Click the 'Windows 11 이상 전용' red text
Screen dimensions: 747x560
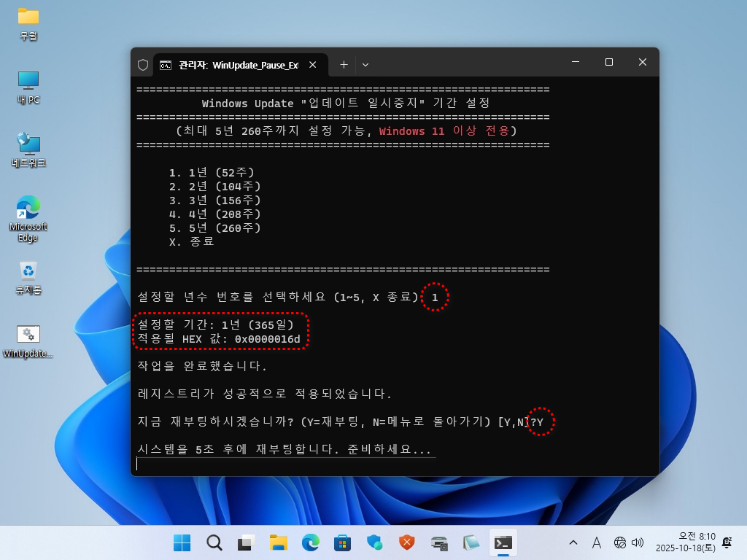click(x=444, y=131)
